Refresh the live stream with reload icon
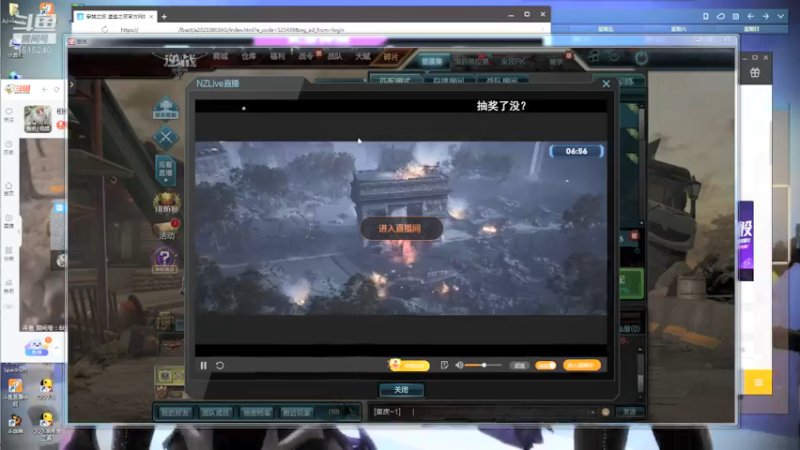This screenshot has width=800, height=450. point(220,365)
